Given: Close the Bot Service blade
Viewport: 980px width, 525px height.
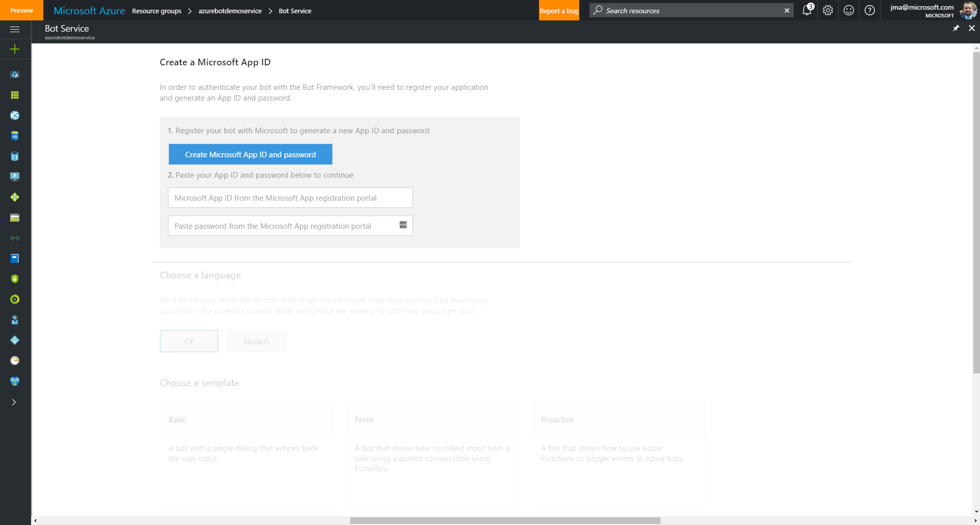Looking at the screenshot, I should click(x=972, y=28).
